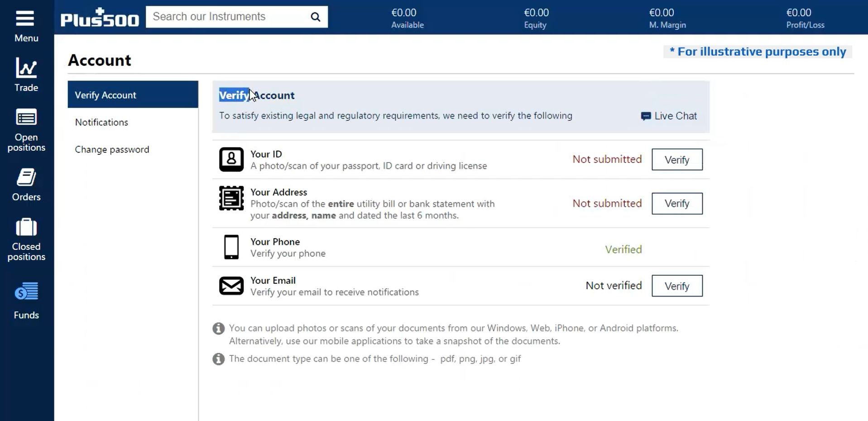Image resolution: width=868 pixels, height=421 pixels.
Task: Open the Orders icon in sidebar
Action: pyautogui.click(x=26, y=177)
